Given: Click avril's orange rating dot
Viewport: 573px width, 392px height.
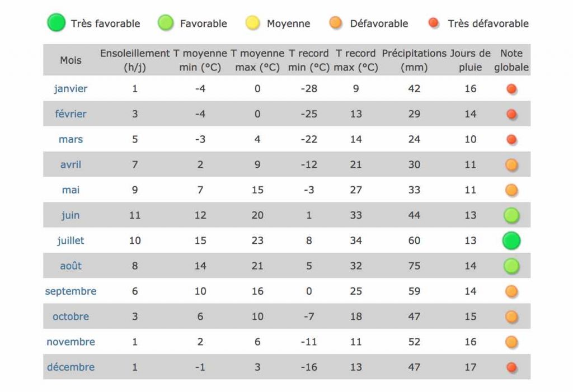Looking at the screenshot, I should pos(511,164).
